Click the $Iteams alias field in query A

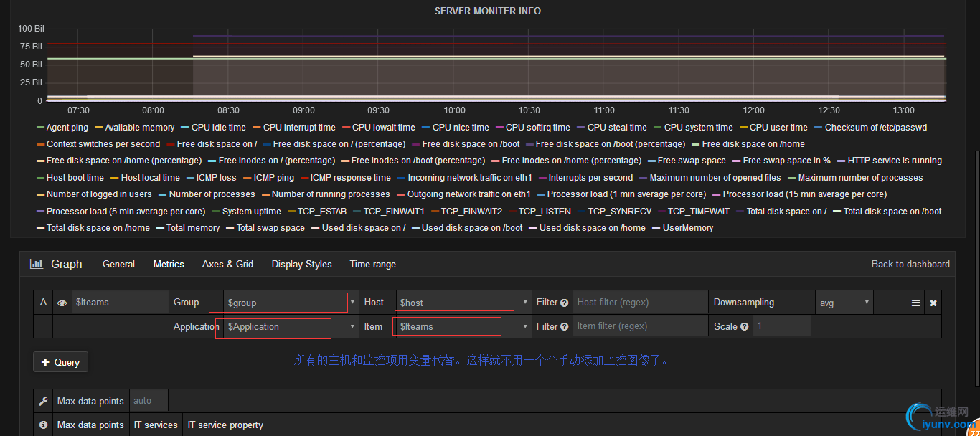pyautogui.click(x=120, y=302)
